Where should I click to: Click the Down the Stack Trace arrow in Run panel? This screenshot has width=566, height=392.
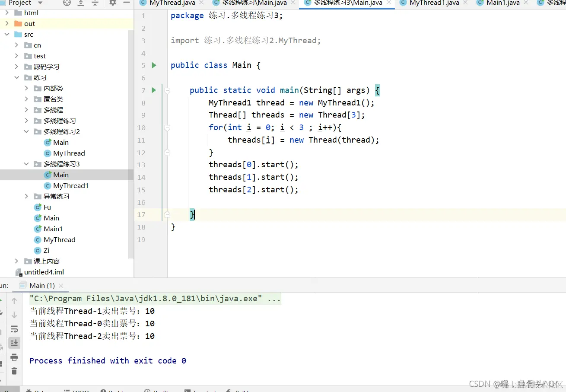pyautogui.click(x=14, y=315)
